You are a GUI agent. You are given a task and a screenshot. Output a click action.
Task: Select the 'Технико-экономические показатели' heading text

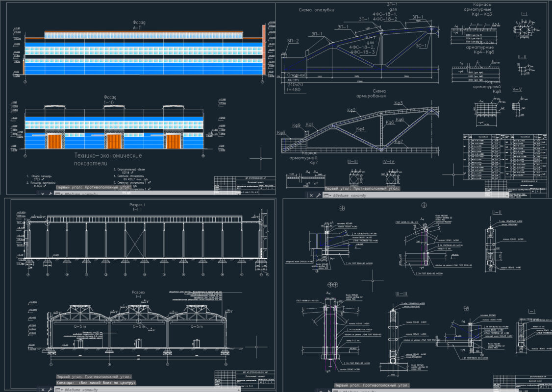[x=108, y=160]
